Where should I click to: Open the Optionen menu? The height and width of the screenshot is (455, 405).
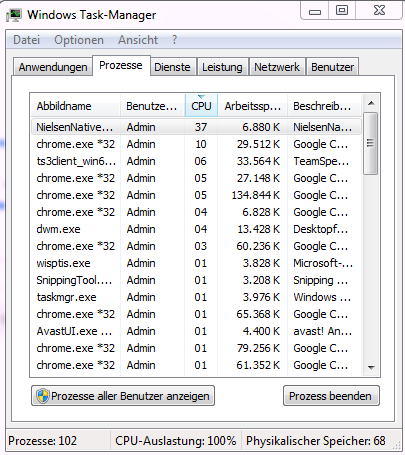(x=79, y=40)
